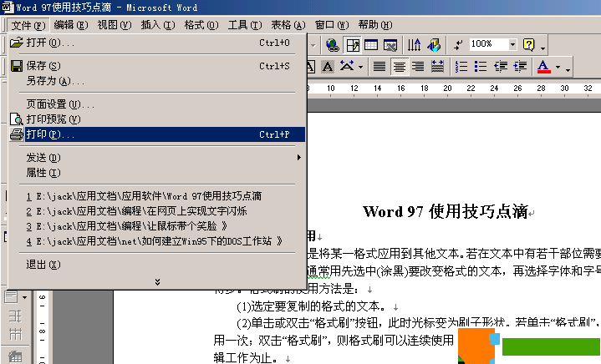Toggle Center alignment
Viewport: 601px width, 364px height.
tap(399, 67)
